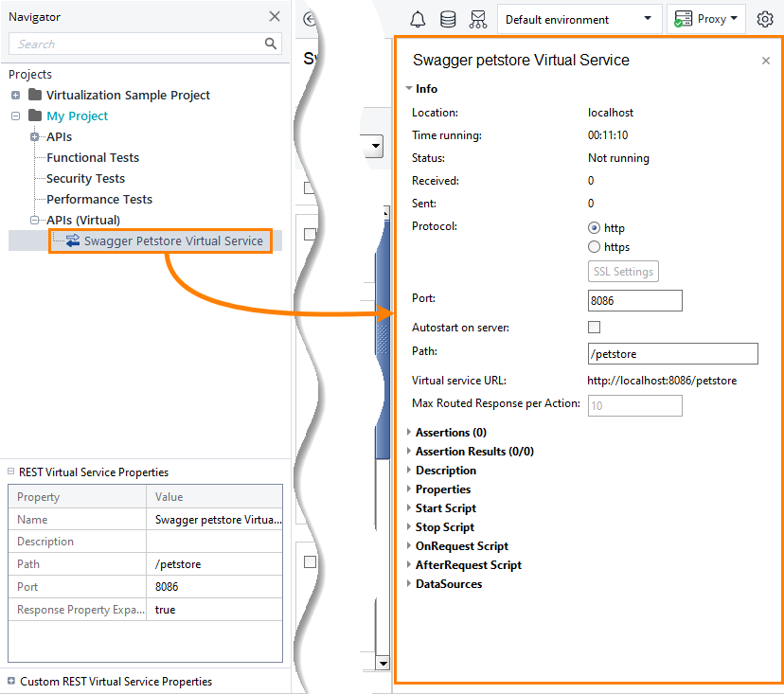Select Functional Tests in the Navigator tree

pyautogui.click(x=92, y=157)
